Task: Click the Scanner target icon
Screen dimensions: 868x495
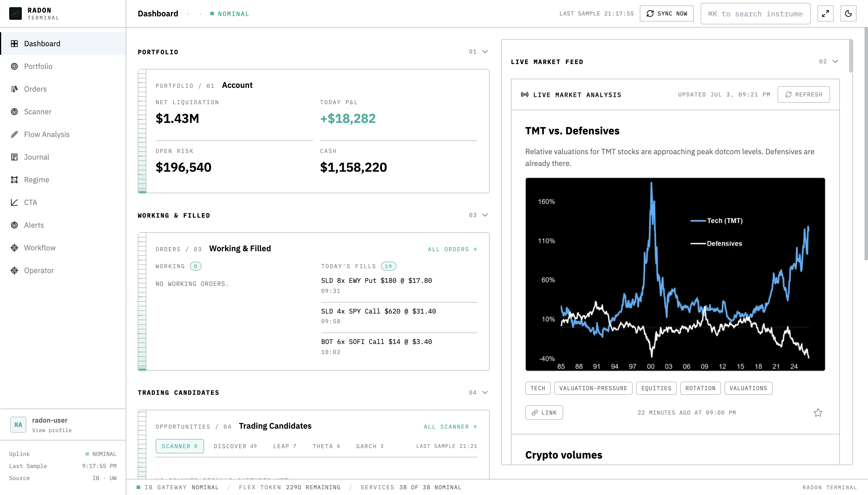Action: [x=14, y=111]
